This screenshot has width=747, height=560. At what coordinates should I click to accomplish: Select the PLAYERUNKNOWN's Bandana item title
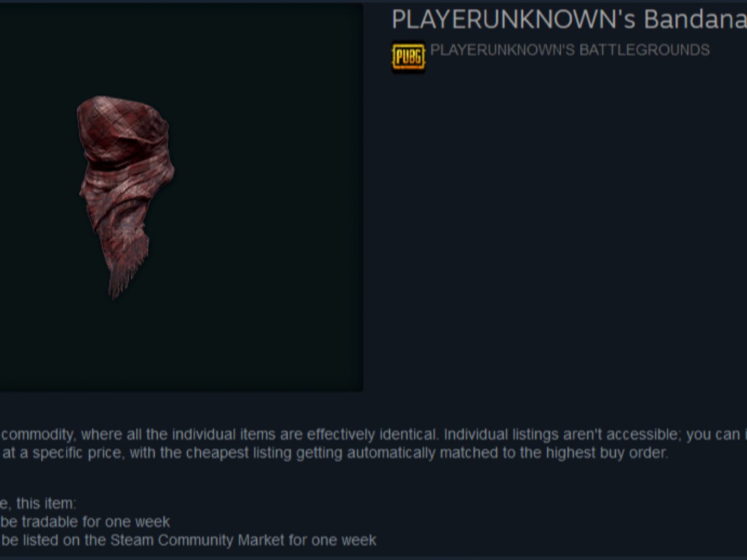(x=569, y=20)
